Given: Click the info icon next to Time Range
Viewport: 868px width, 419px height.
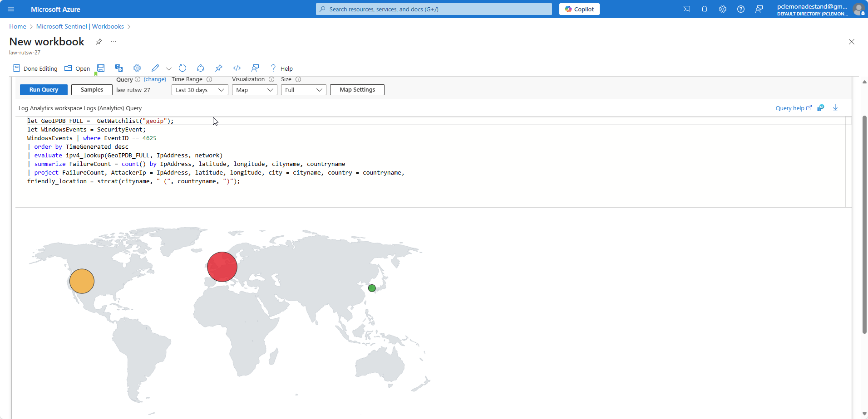Looking at the screenshot, I should [209, 79].
